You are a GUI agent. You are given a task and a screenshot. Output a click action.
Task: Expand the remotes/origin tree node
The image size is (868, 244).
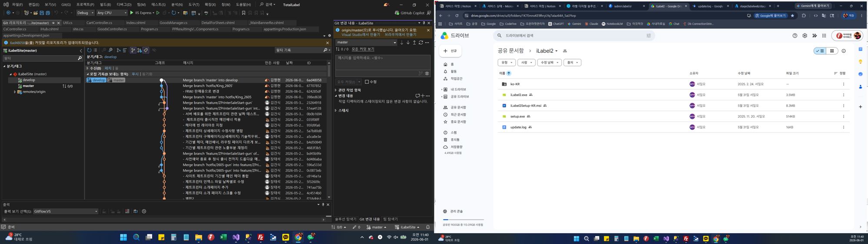pos(15,92)
